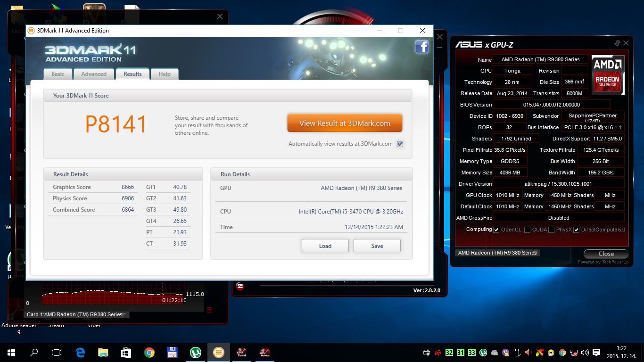Open Windows Store from taskbar

click(126, 352)
